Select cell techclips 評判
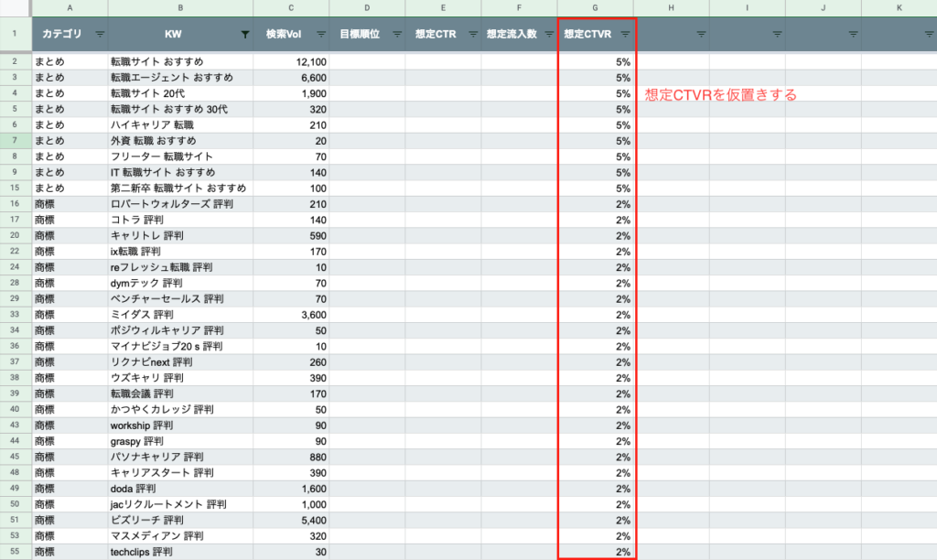 point(180,552)
